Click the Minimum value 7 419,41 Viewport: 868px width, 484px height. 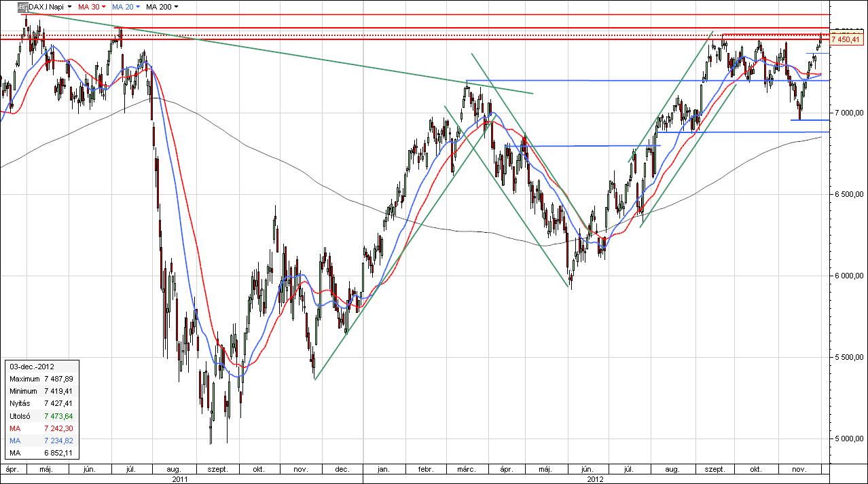click(58, 391)
